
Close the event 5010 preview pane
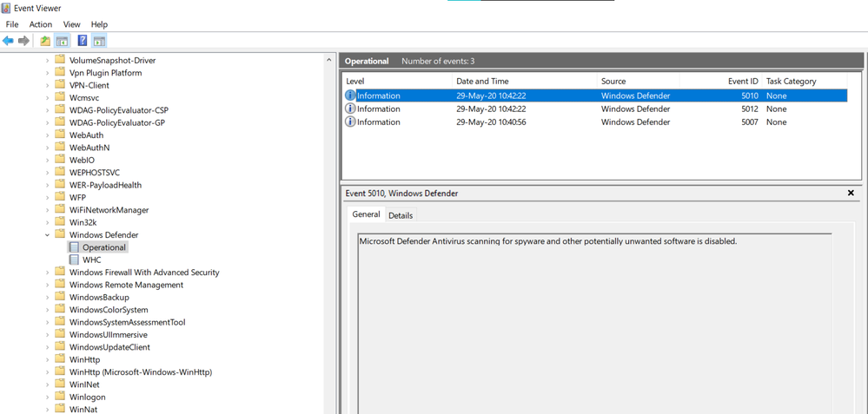(851, 193)
